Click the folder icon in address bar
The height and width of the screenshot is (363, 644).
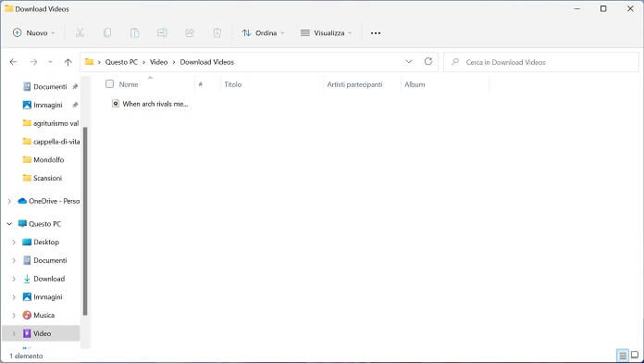tap(89, 62)
